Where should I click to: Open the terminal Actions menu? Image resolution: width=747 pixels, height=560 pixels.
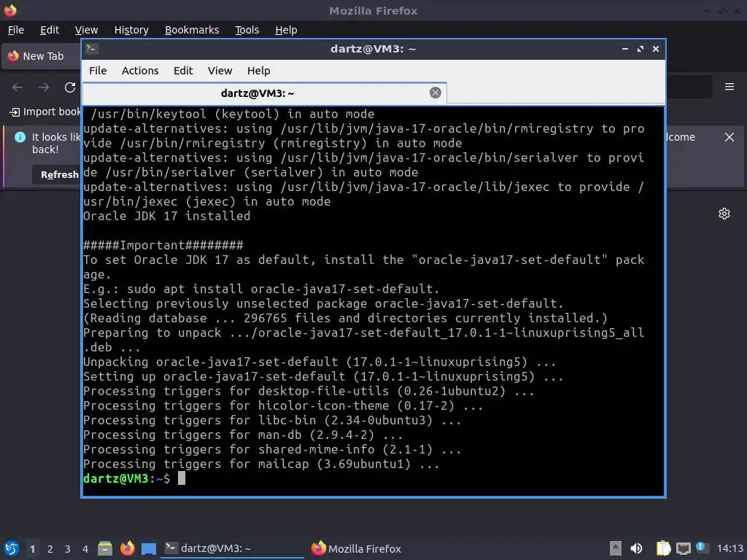140,71
